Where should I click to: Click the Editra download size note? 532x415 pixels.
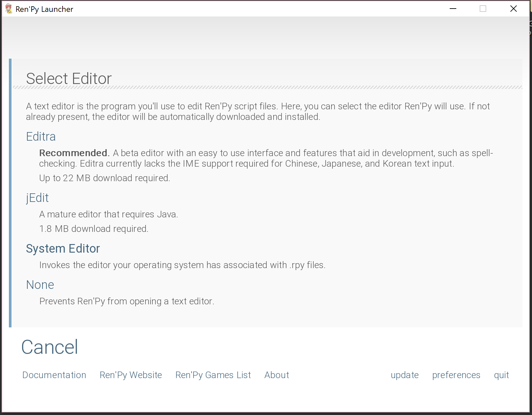coord(104,178)
